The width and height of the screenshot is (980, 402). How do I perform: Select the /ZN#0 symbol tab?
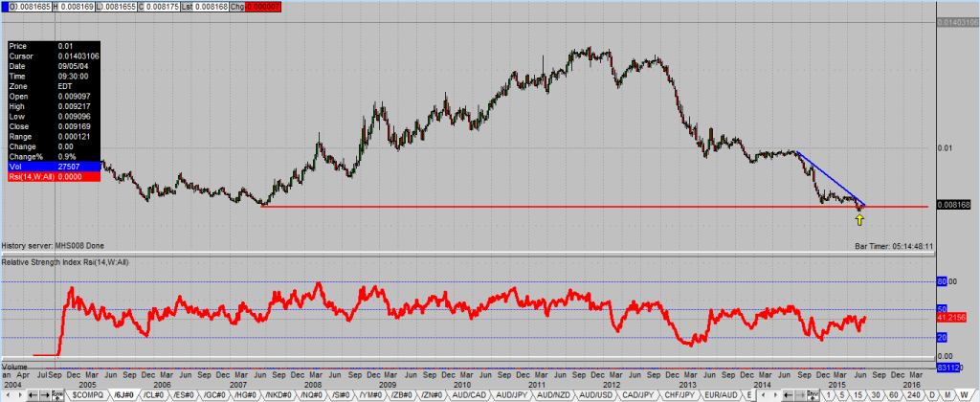pos(434,395)
